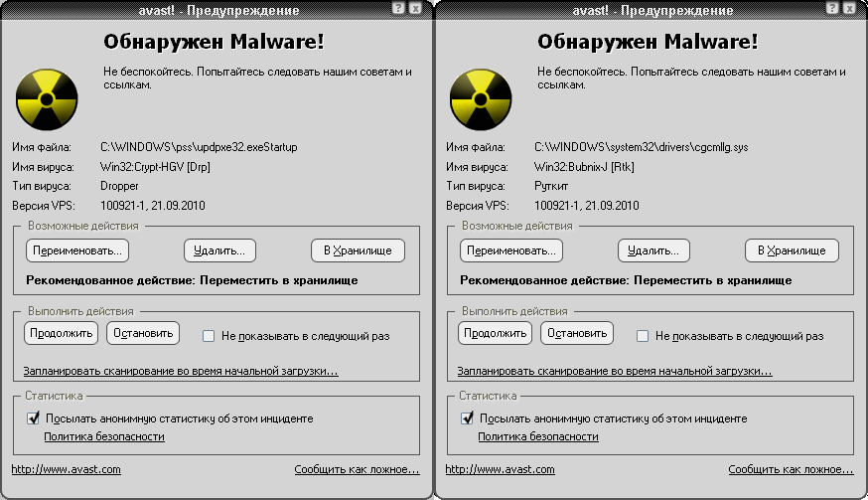Click the radiation hazard icon in right dialog

click(481, 99)
